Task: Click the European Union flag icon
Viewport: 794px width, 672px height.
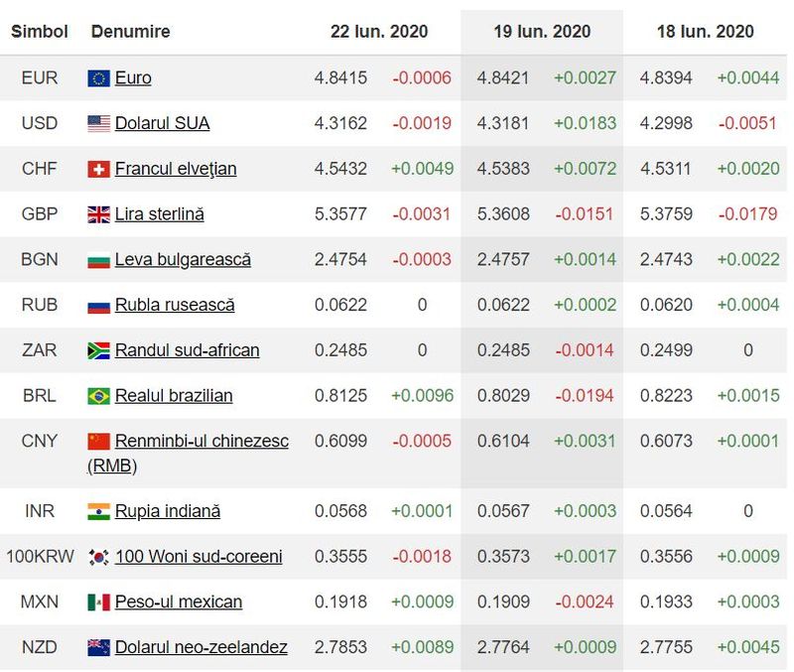Action: coord(98,78)
